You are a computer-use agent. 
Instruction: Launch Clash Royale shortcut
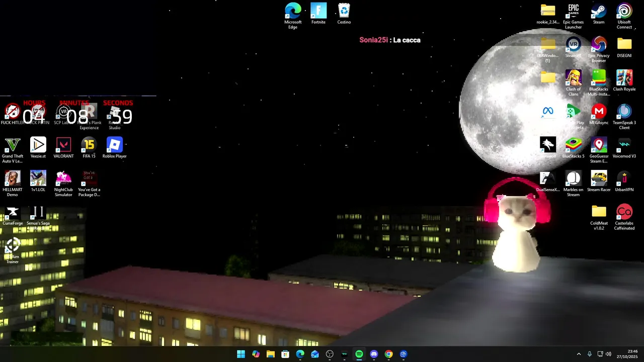[624, 80]
